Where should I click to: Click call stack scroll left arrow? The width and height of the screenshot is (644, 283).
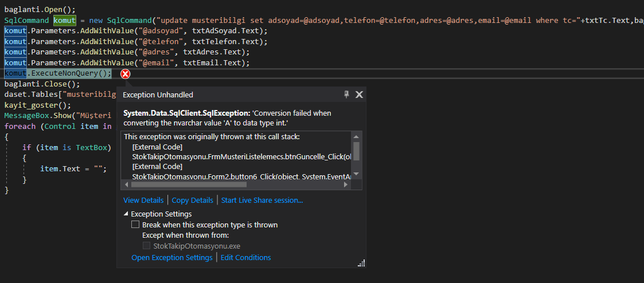pyautogui.click(x=125, y=184)
